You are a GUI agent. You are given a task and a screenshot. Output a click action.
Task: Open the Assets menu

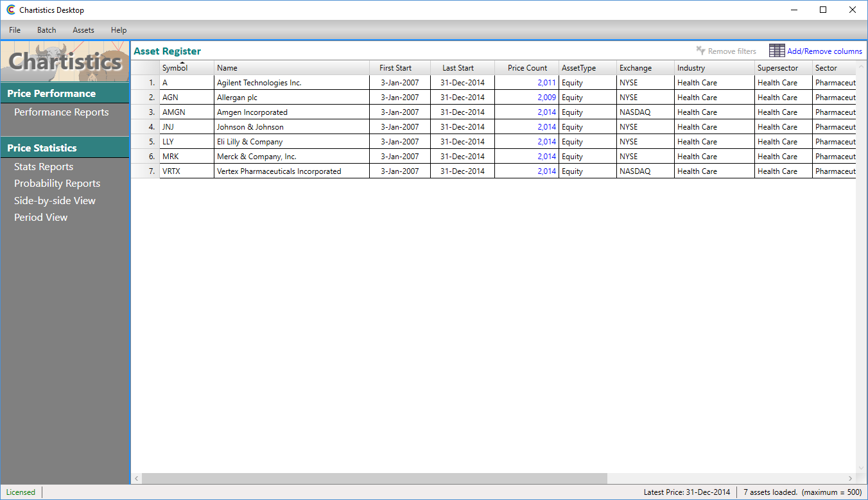click(83, 30)
